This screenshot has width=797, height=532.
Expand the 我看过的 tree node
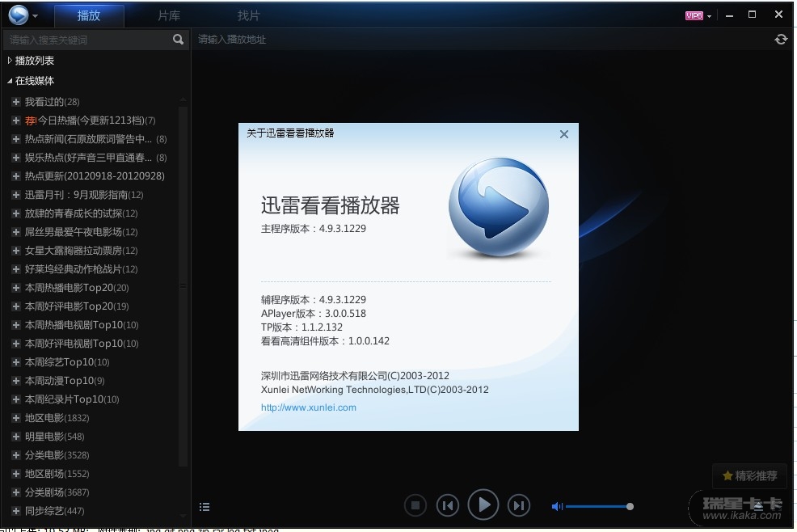pos(15,102)
